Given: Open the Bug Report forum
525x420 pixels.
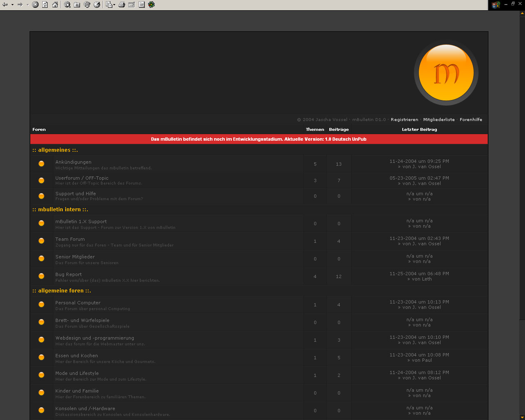Looking at the screenshot, I should pyautogui.click(x=68, y=274).
